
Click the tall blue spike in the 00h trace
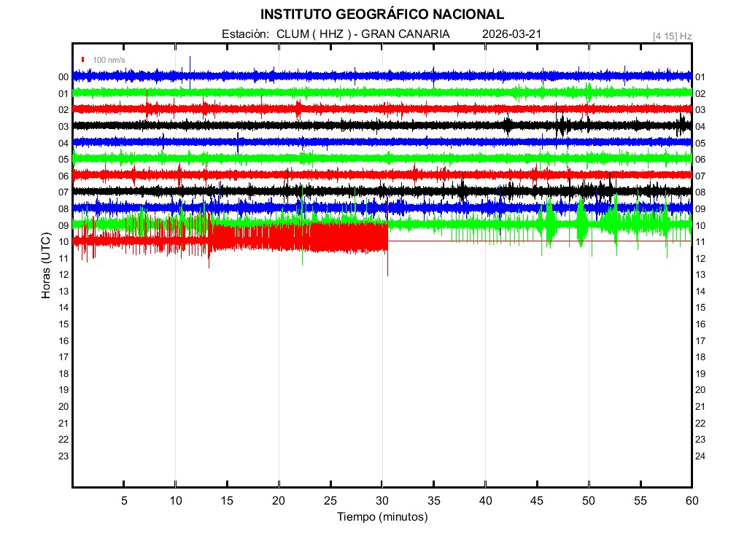[190, 66]
